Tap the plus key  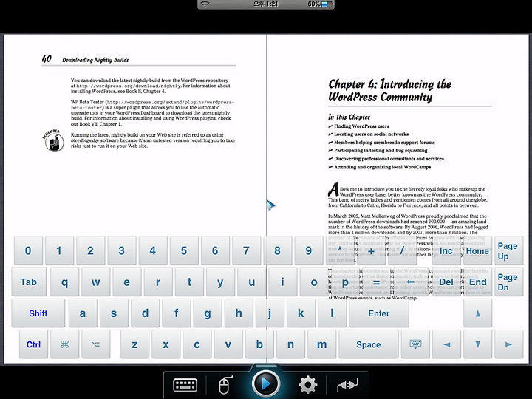point(371,250)
